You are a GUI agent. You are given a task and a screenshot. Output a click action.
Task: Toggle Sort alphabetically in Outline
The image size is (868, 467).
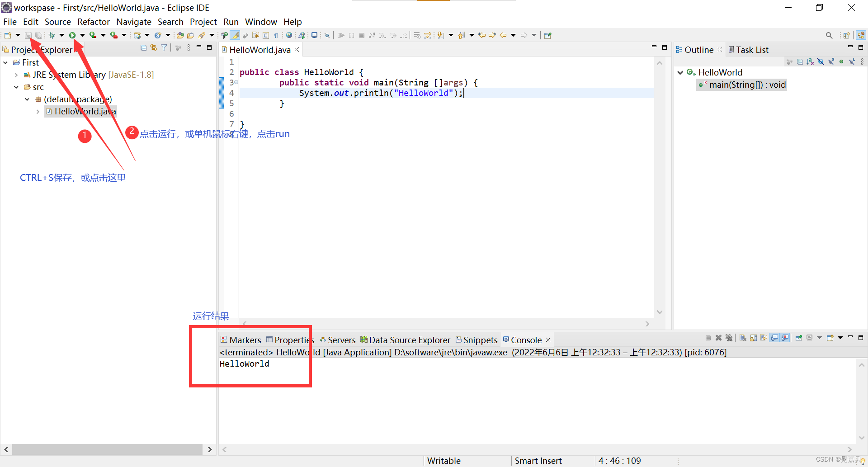coord(810,61)
